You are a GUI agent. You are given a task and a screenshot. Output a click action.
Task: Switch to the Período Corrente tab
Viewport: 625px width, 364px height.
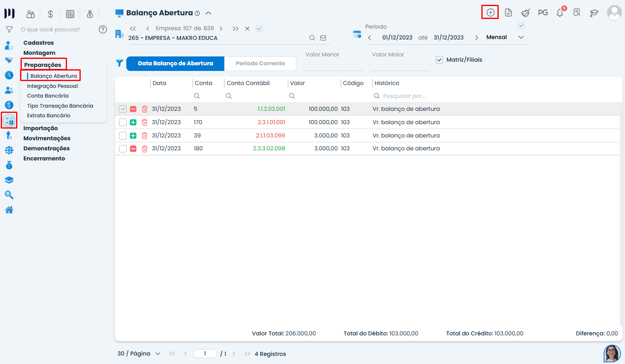[x=260, y=63]
